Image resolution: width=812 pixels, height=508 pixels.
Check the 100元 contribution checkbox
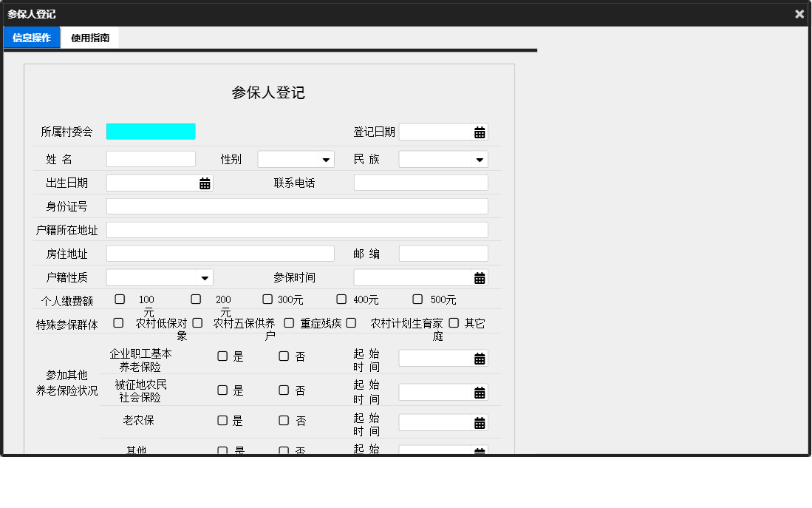[120, 299]
